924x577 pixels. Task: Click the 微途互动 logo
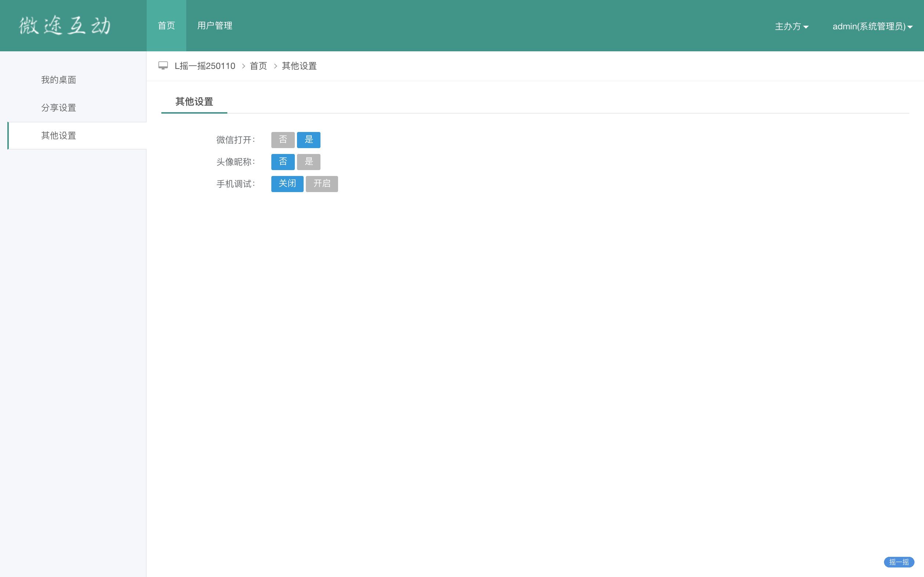(x=65, y=26)
